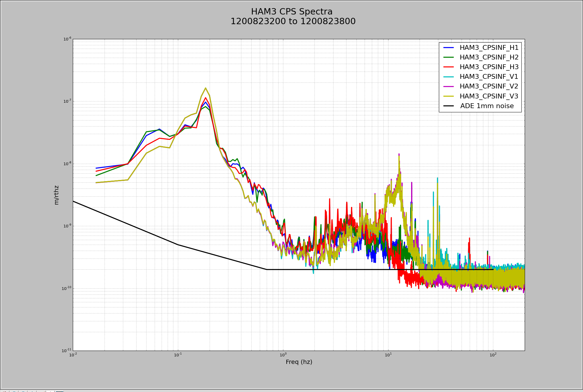
Task: Click the red H3 legend line sample
Action: [449, 67]
